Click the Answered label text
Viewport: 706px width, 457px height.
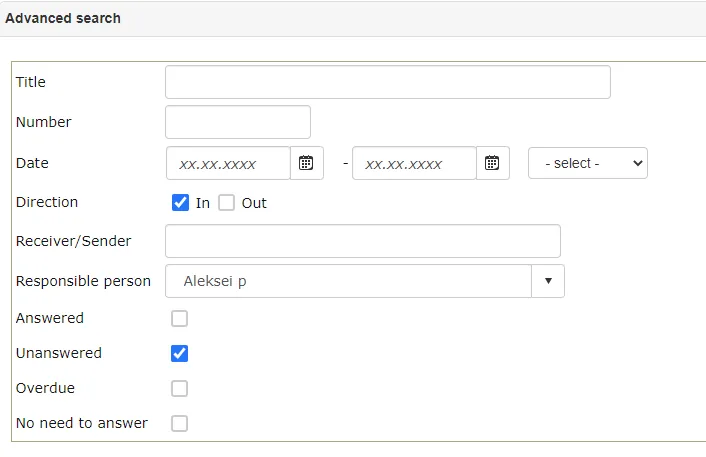50,318
